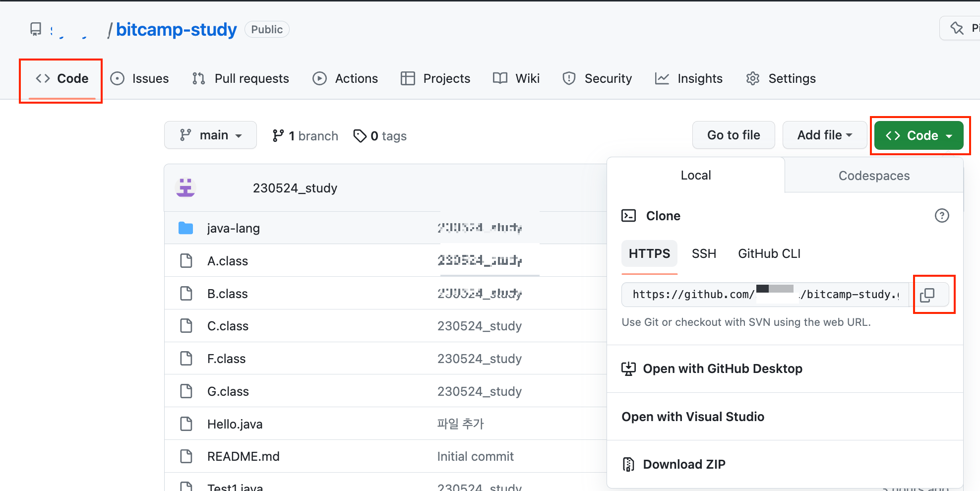Select the GitHub CLI clone option
This screenshot has height=491, width=980.
pos(769,253)
